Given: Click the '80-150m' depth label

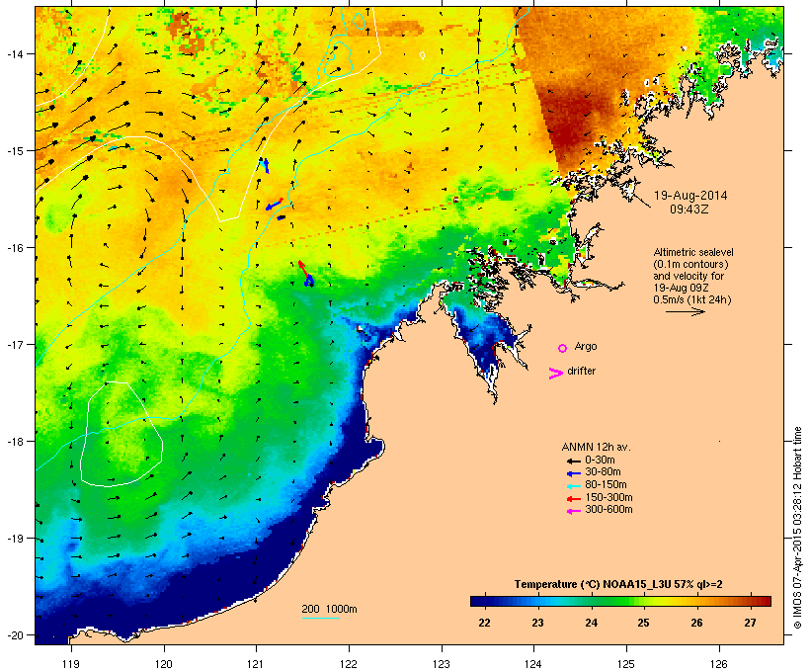Looking at the screenshot, I should (x=606, y=485).
